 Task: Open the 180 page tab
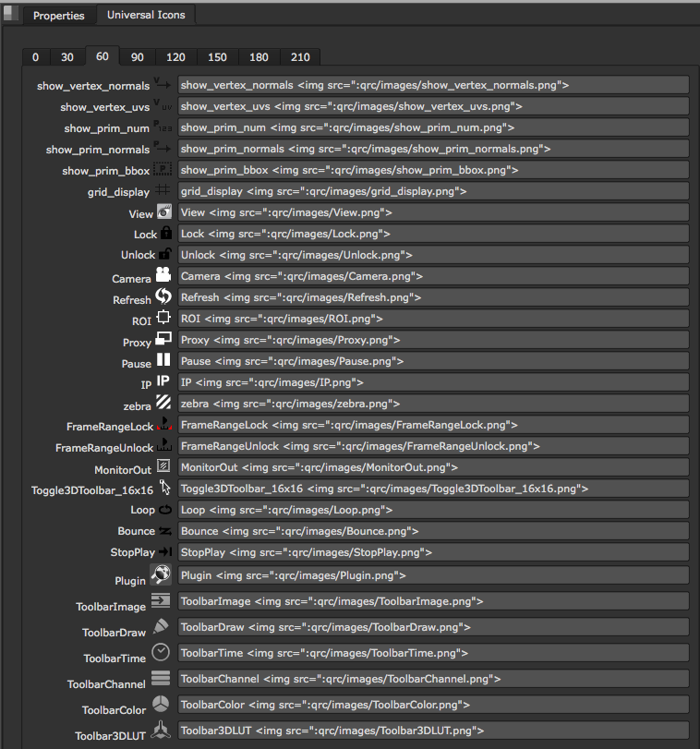coord(259,57)
